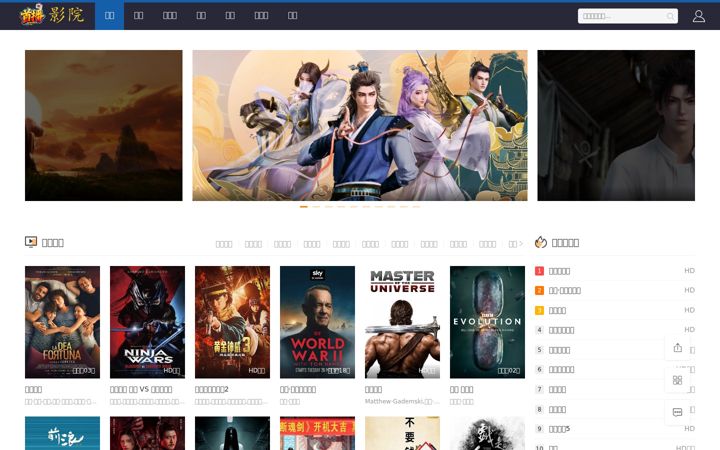Image resolution: width=720 pixels, height=450 pixels.
Task: Open ranking entry numbered 4
Action: [x=615, y=330]
